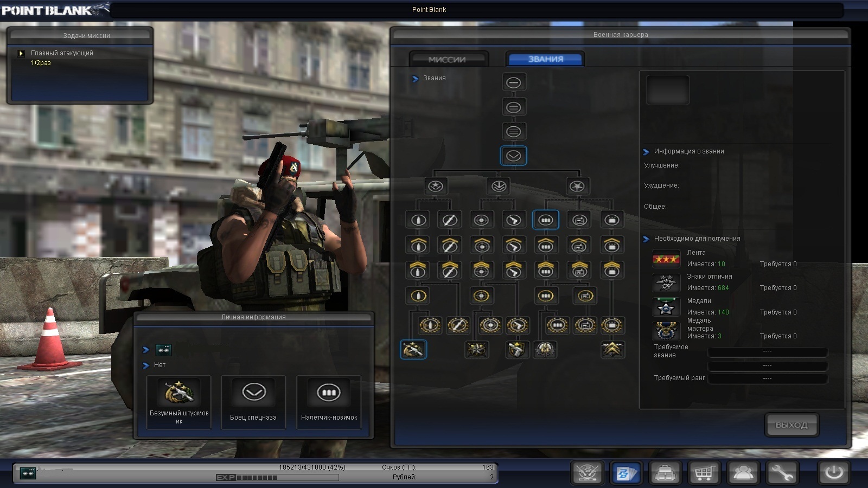Image resolution: width=868 pixels, height=488 pixels.
Task: Click the '185213/431000 (42%)' experience text
Action: [x=312, y=467]
